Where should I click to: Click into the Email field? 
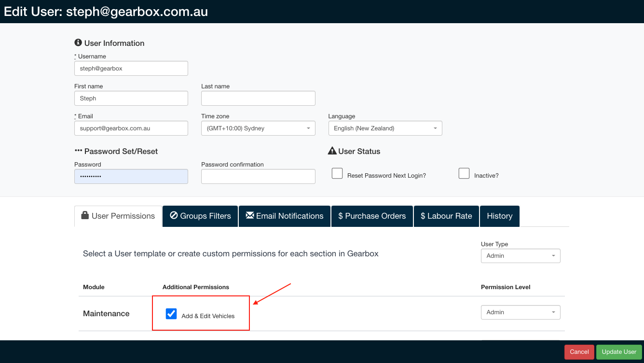coord(131,128)
